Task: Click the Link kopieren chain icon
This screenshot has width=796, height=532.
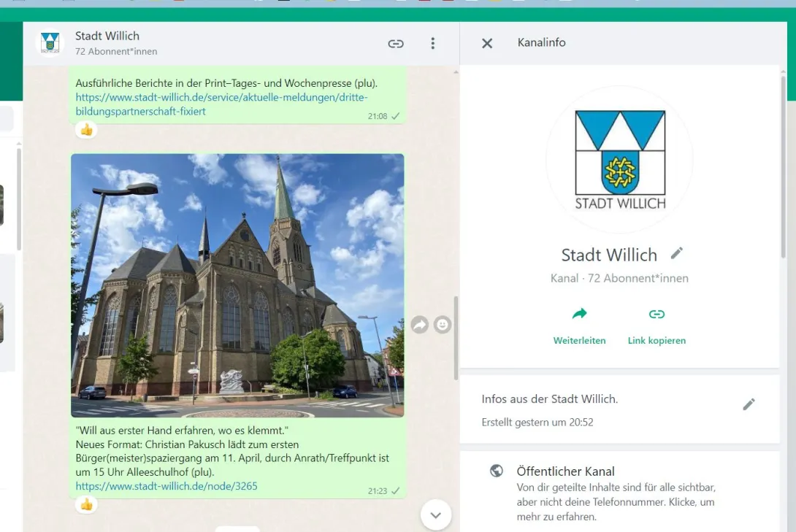Action: 657,315
